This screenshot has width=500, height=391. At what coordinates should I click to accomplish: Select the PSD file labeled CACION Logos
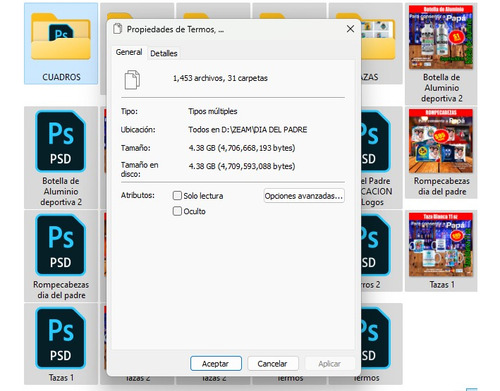(x=381, y=157)
